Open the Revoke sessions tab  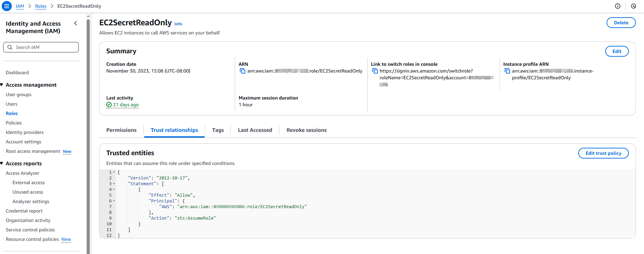click(x=307, y=130)
